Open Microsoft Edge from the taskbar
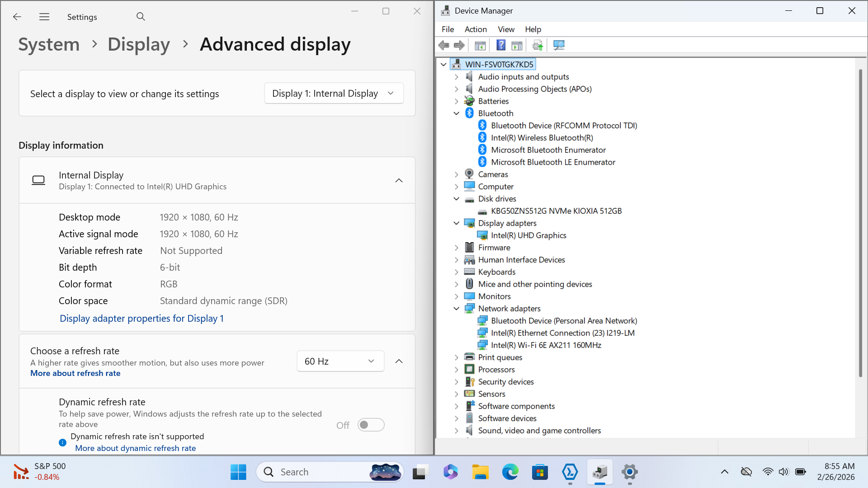Image resolution: width=868 pixels, height=488 pixels. tap(510, 472)
